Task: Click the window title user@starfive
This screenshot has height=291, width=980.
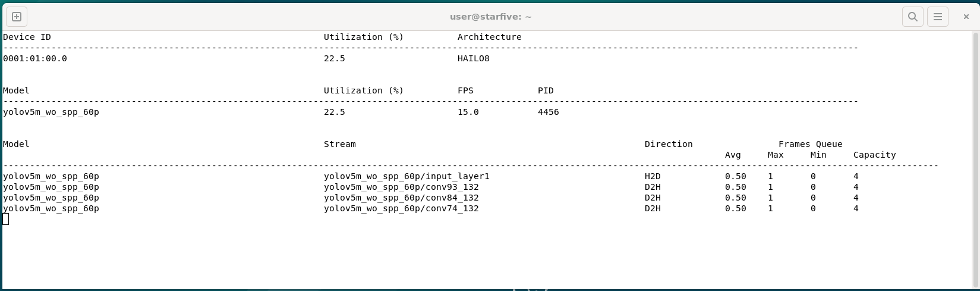Action: [490, 17]
